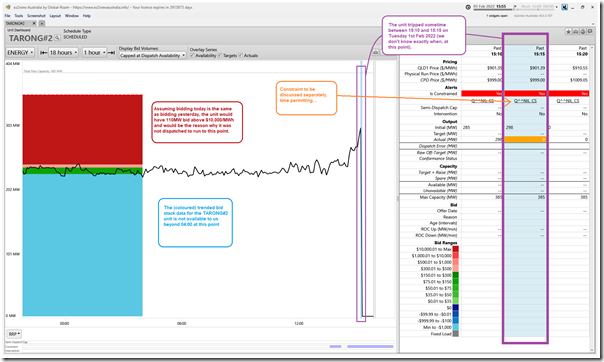
Task: Jump to end of time range
Action: click(111, 52)
